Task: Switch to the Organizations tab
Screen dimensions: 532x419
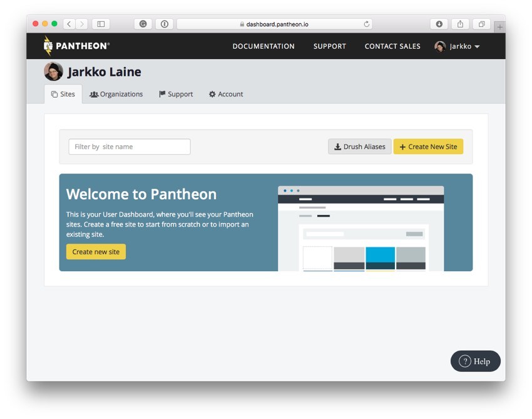Action: click(116, 94)
